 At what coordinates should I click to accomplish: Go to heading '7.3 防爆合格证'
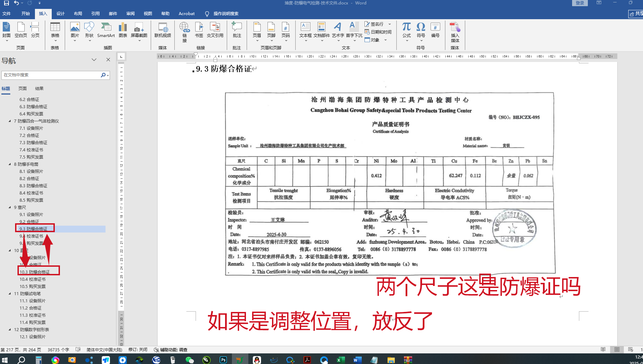click(x=34, y=142)
